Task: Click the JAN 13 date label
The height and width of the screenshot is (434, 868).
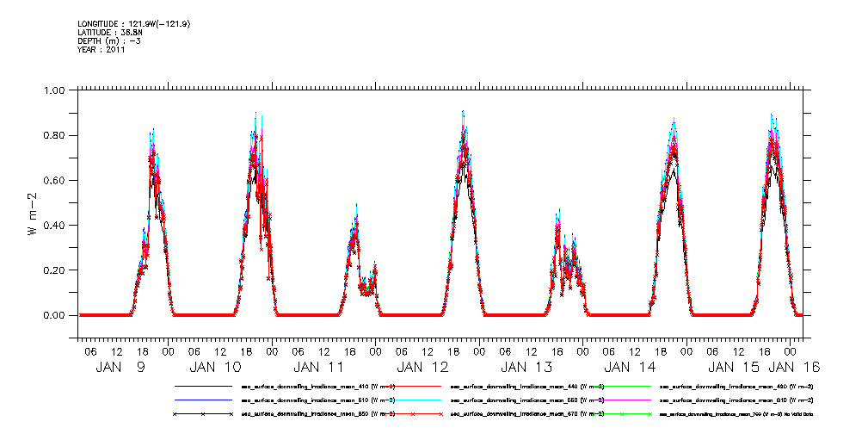Action: tap(526, 367)
